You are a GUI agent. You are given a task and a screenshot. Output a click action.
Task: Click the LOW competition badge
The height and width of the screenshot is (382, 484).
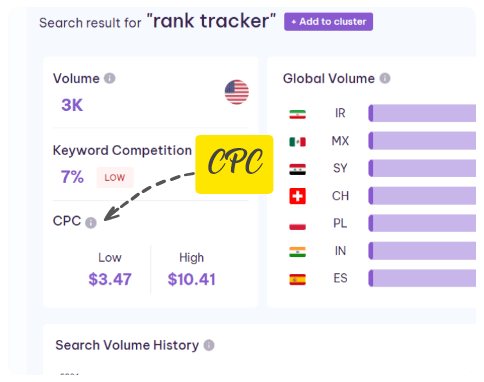[115, 177]
